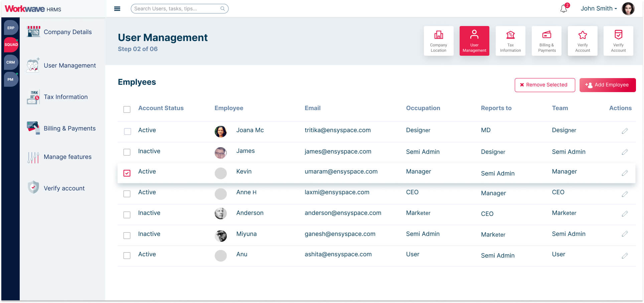The height and width of the screenshot is (303, 644).
Task: Select the SQUAD module icon
Action: tap(11, 45)
